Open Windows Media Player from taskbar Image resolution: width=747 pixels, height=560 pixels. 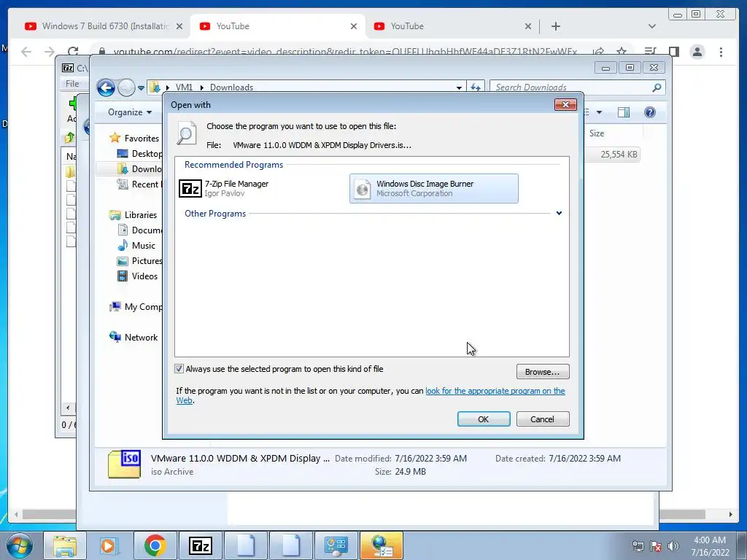(x=109, y=545)
